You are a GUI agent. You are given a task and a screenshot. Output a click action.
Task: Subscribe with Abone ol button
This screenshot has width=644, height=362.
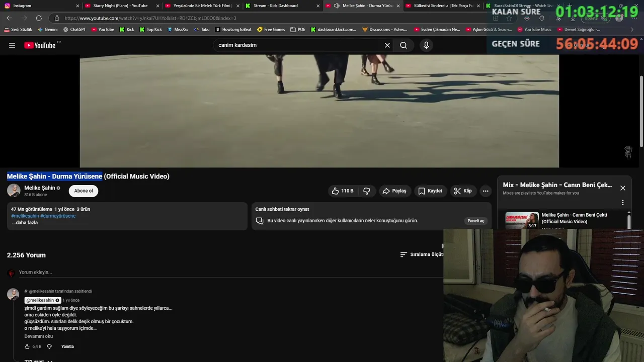pyautogui.click(x=84, y=191)
